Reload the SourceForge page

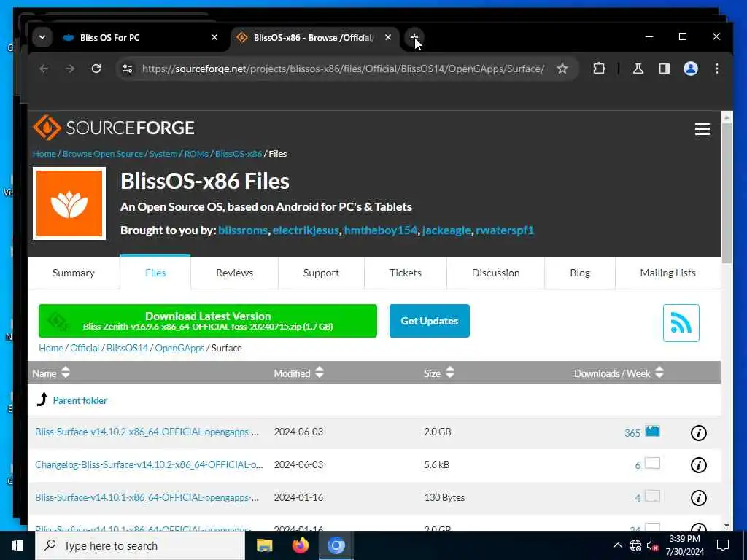[96, 69]
